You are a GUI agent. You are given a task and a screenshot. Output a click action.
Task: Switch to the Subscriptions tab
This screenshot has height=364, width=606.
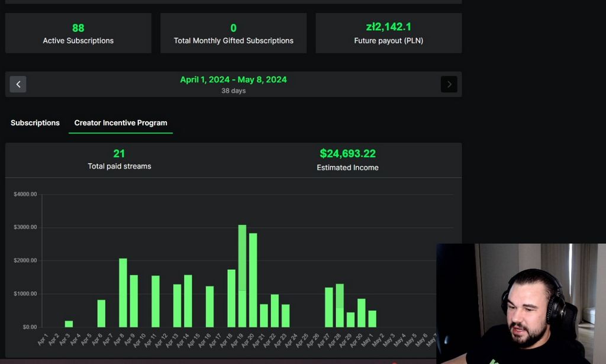click(x=35, y=123)
